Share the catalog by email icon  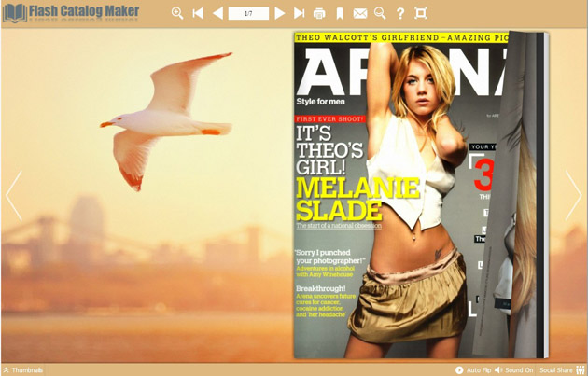[x=360, y=13]
